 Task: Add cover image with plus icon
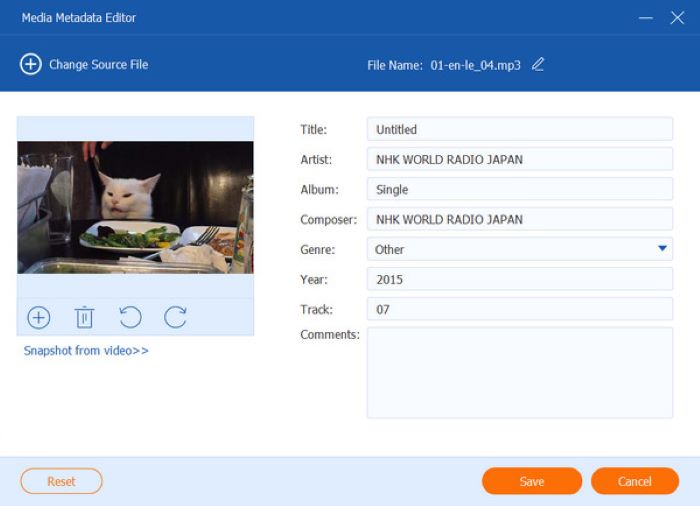[x=39, y=318]
